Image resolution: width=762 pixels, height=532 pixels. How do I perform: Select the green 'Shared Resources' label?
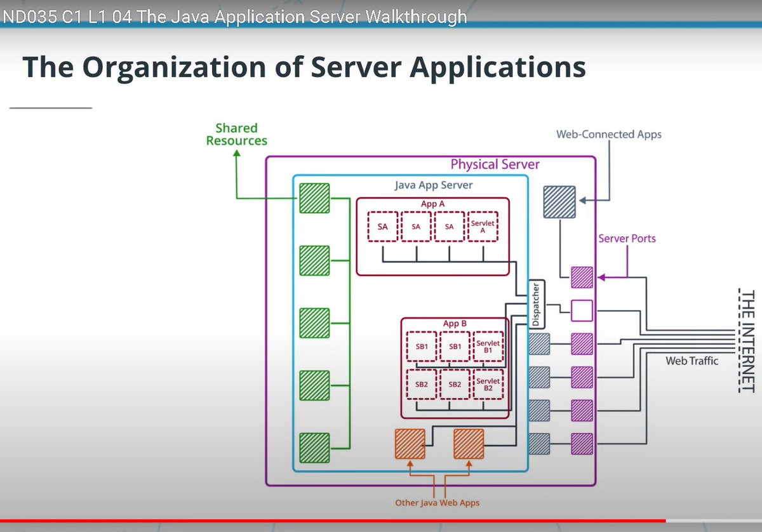pyautogui.click(x=237, y=135)
